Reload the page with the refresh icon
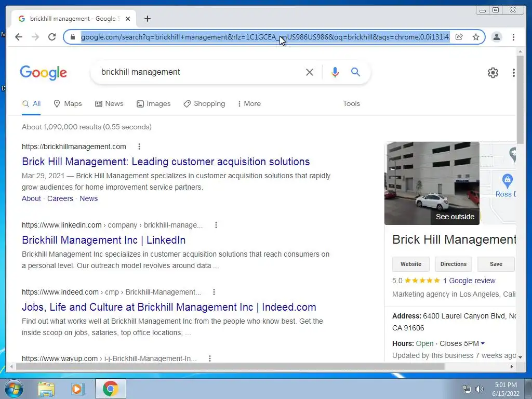This screenshot has height=399, width=532. 52,37
